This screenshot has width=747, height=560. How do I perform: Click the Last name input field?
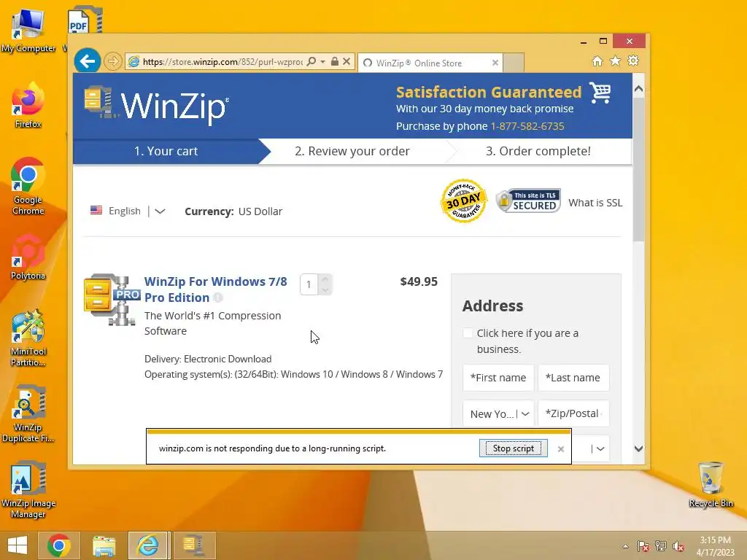pyautogui.click(x=573, y=378)
